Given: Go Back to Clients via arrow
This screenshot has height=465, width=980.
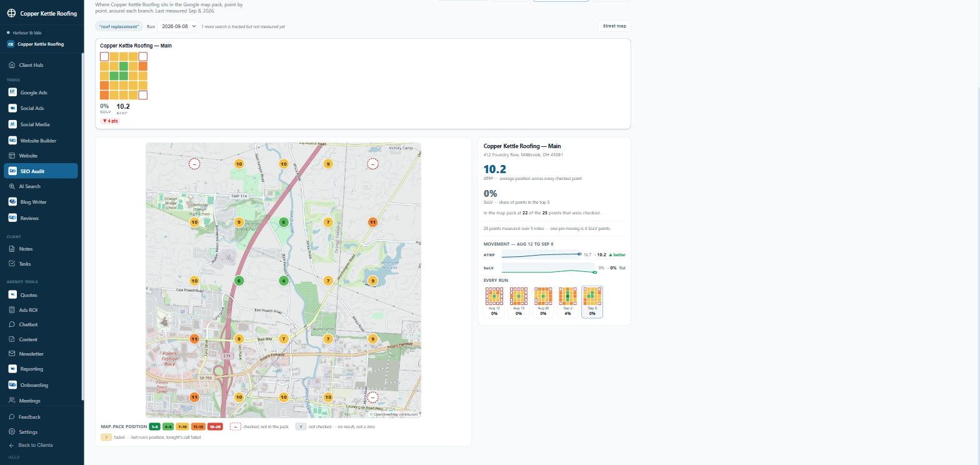Looking at the screenshot, I should [x=11, y=445].
